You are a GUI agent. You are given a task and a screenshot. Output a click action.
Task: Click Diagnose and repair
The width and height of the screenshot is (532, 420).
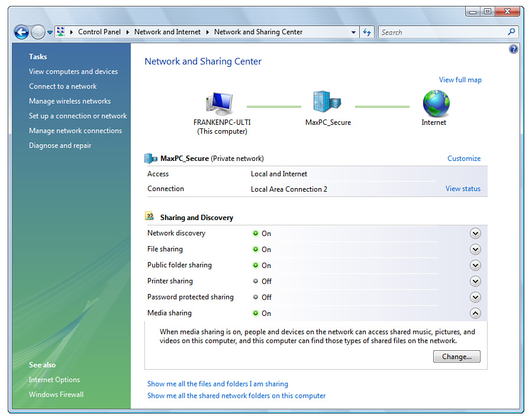60,146
